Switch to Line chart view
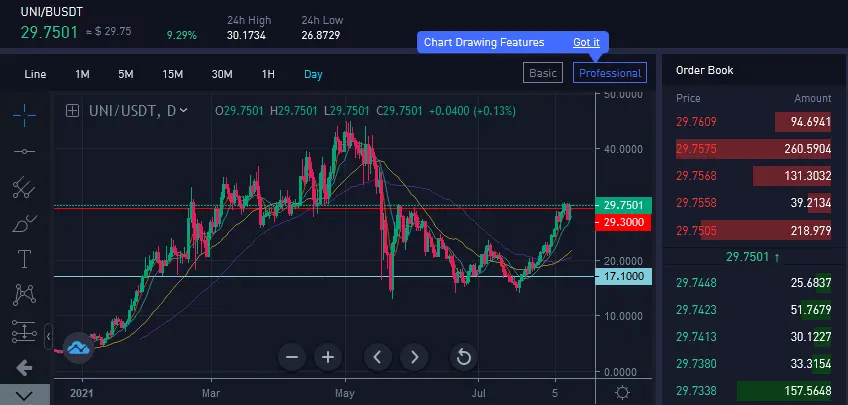Viewport: 848px width, 405px height. [x=35, y=74]
